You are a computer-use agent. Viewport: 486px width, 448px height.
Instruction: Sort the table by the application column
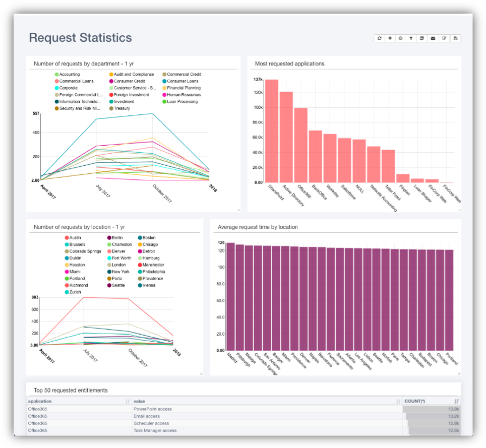coord(127,401)
